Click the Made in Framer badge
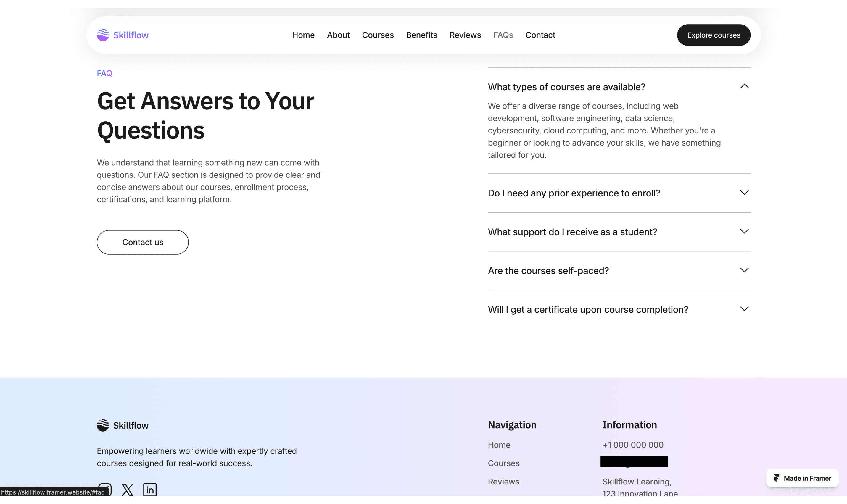 [802, 478]
